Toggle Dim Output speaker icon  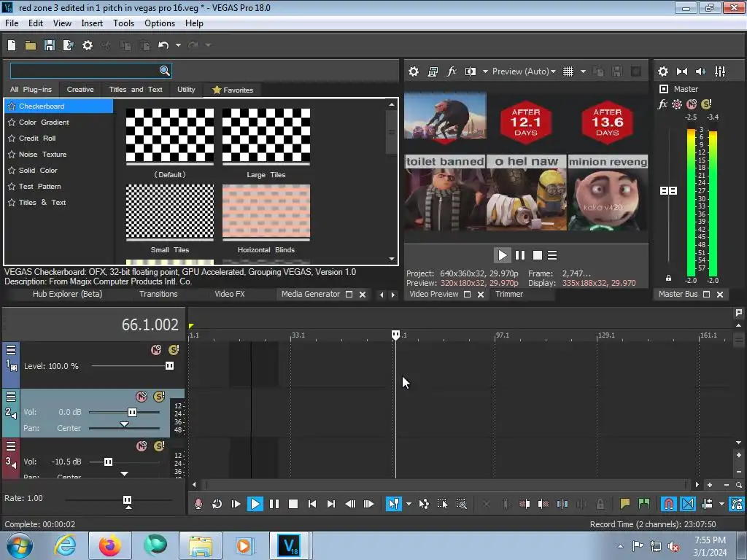pos(701,71)
